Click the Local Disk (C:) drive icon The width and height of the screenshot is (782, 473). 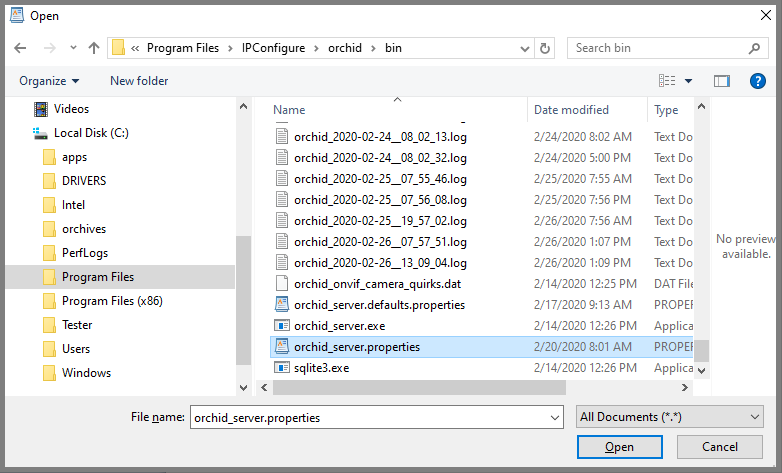pos(41,133)
